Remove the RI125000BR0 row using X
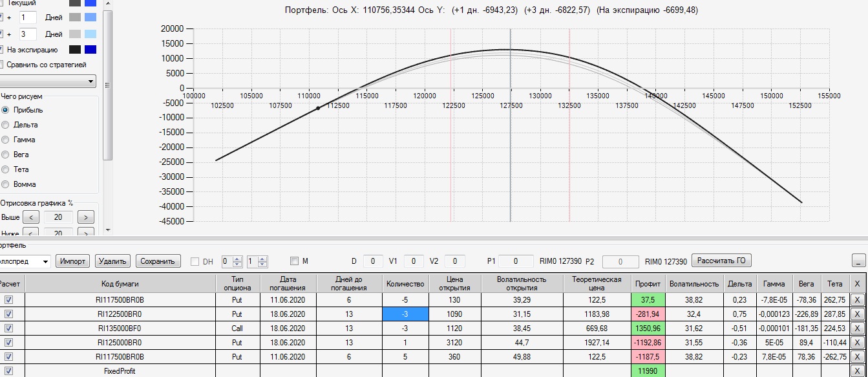The image size is (868, 377). (857, 342)
